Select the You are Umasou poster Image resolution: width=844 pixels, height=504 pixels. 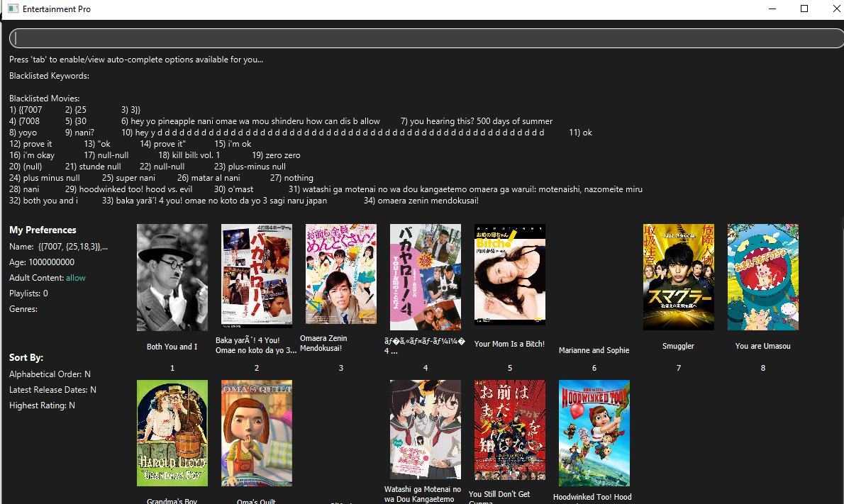pos(762,277)
